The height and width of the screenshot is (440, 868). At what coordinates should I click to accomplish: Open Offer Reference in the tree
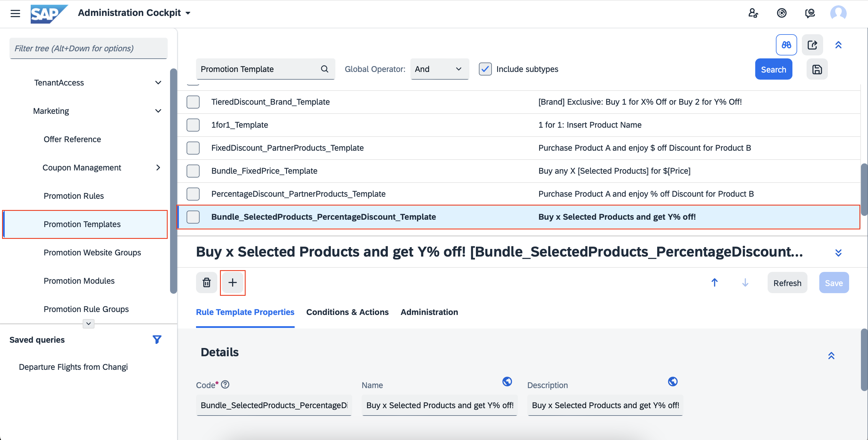click(72, 139)
